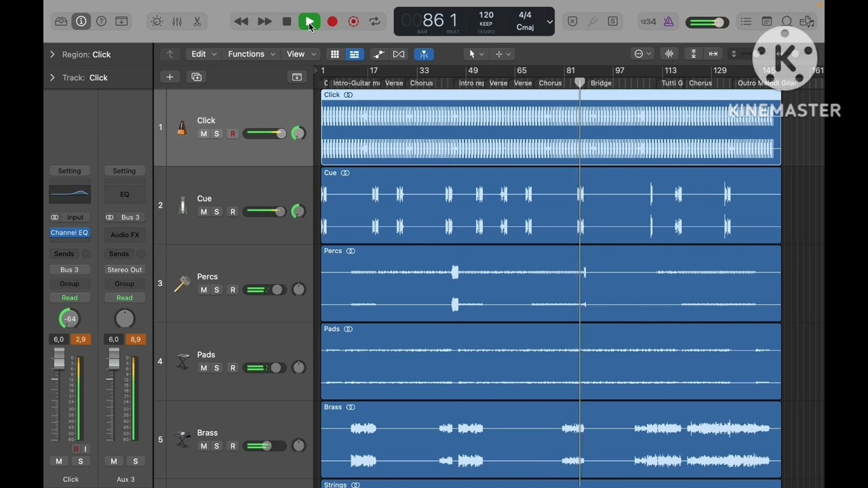This screenshot has height=488, width=868.
Task: Switch to list view icon
Action: pyautogui.click(x=355, y=54)
